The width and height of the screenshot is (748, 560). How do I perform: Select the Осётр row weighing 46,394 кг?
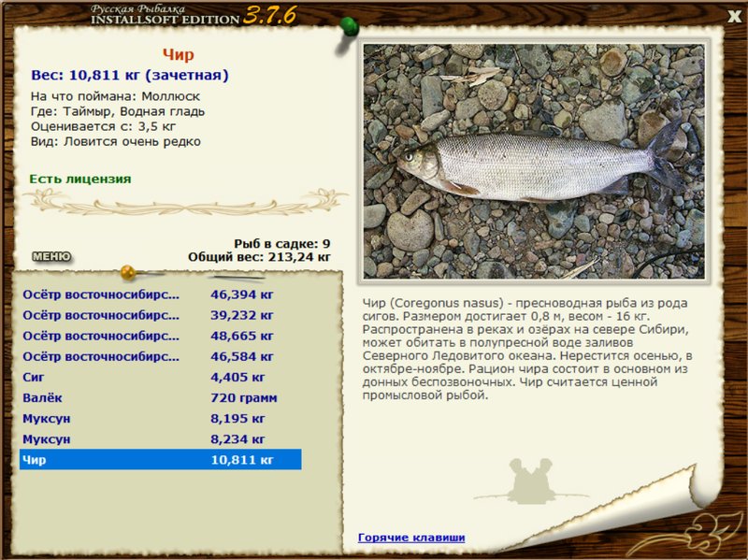click(x=160, y=294)
